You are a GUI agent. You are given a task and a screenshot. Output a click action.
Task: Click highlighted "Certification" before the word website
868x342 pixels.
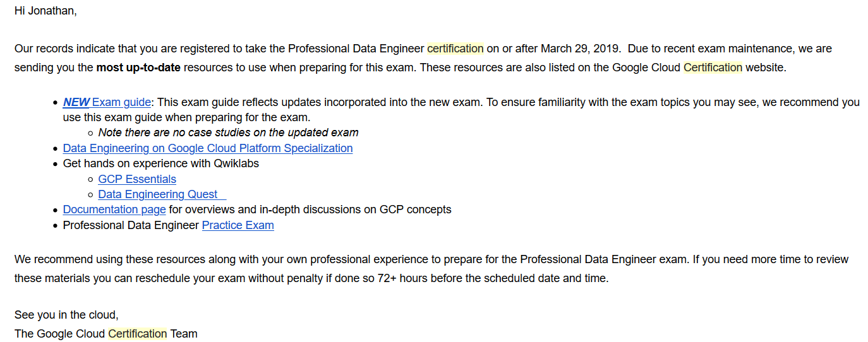(713, 68)
